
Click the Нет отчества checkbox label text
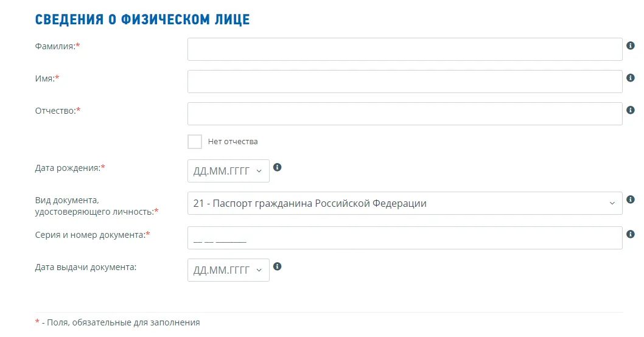point(233,142)
